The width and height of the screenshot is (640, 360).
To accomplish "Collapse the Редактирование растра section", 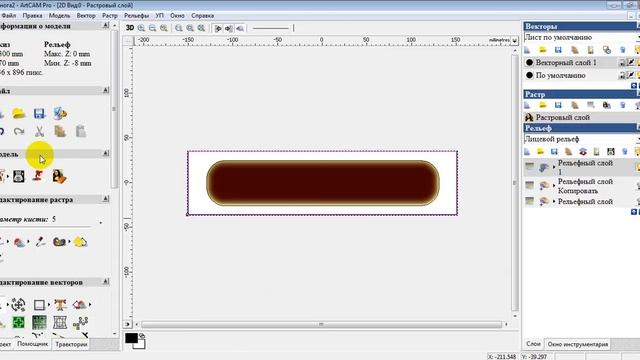I will pyautogui.click(x=106, y=198).
